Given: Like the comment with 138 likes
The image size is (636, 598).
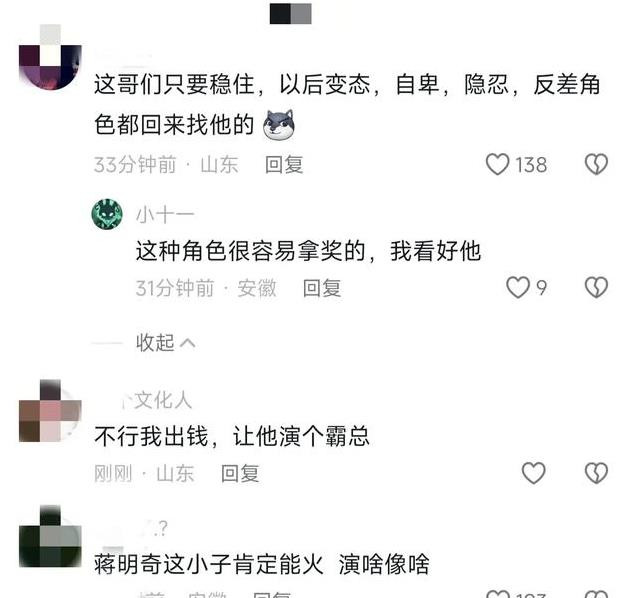Looking at the screenshot, I should pyautogui.click(x=497, y=164).
